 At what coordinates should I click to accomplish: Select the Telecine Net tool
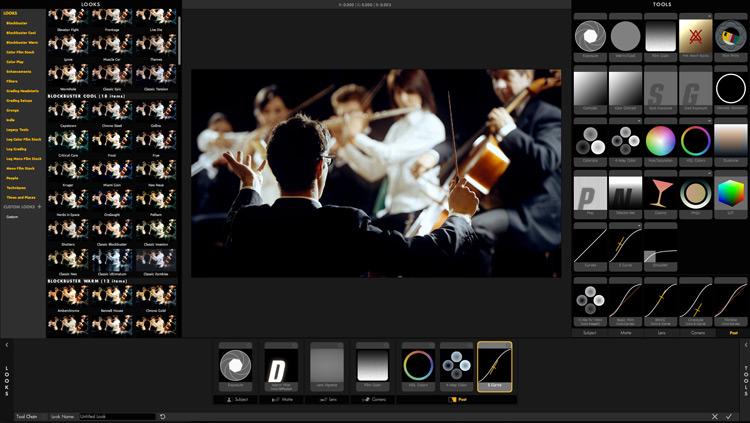[625, 194]
